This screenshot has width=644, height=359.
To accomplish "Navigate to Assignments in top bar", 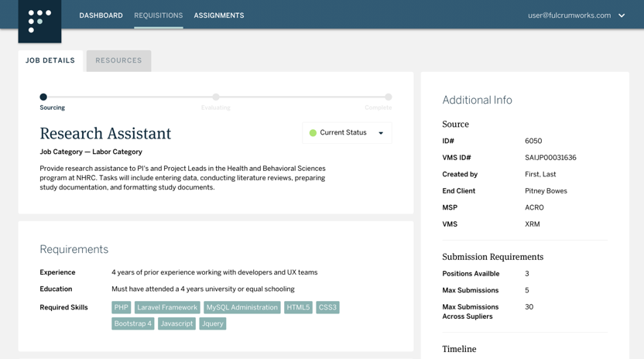I will (218, 15).
